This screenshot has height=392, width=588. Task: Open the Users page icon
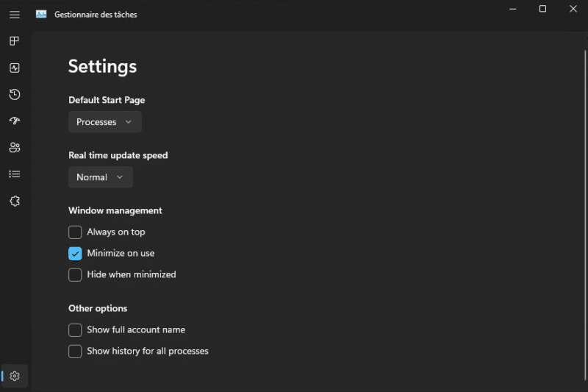click(15, 147)
